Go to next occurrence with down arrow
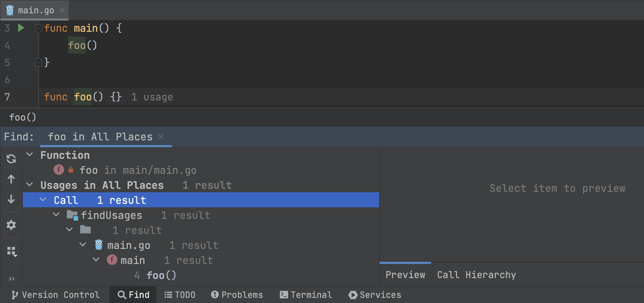Image resolution: width=644 pixels, height=303 pixels. pos(11,199)
